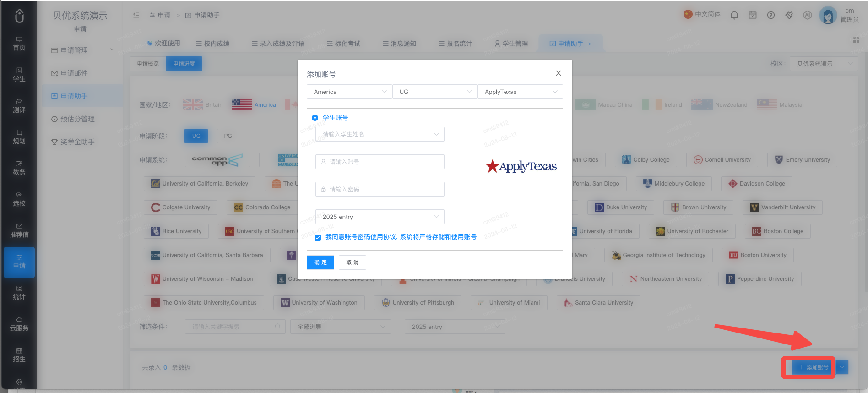Click the 确定 confirm button
The height and width of the screenshot is (393, 868).
coord(320,262)
